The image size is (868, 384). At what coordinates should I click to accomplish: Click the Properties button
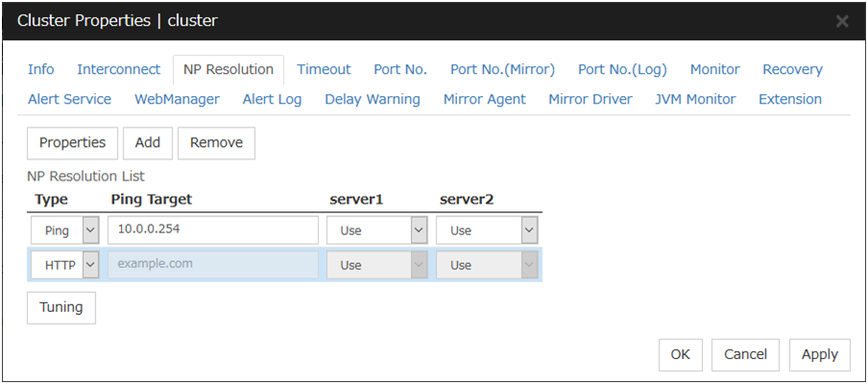tap(72, 142)
